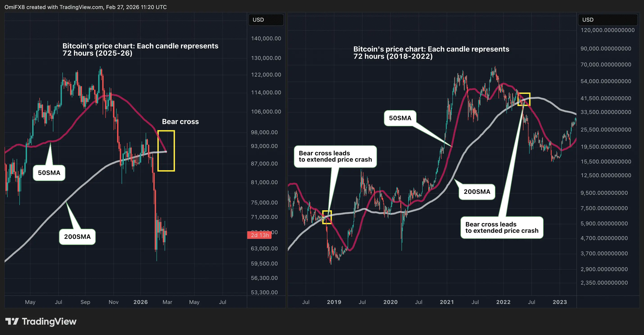Click the 200SMA callout on the 2025-26 chart
Screen dimensions: 644x335
(77, 237)
